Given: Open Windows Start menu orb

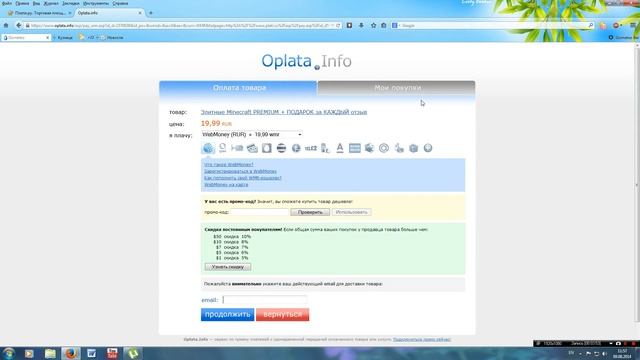Looking at the screenshot, I should (9, 353).
